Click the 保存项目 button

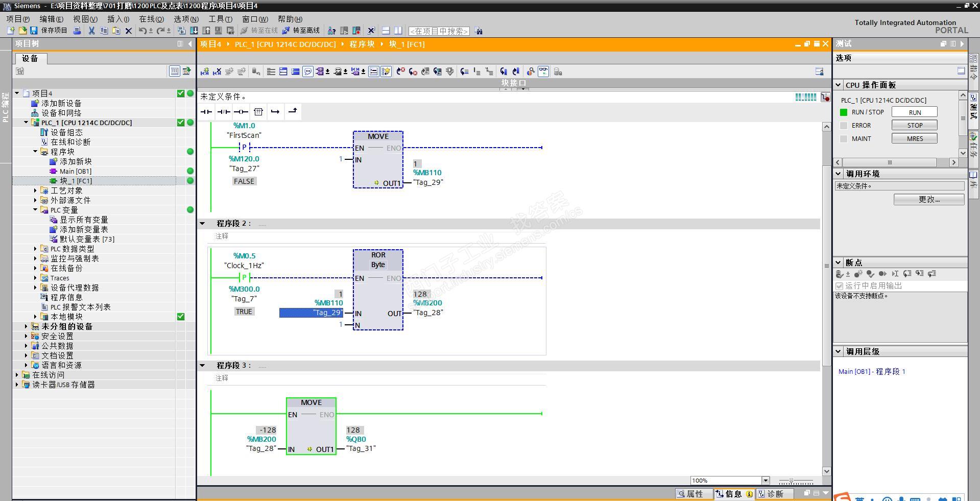pos(49,31)
